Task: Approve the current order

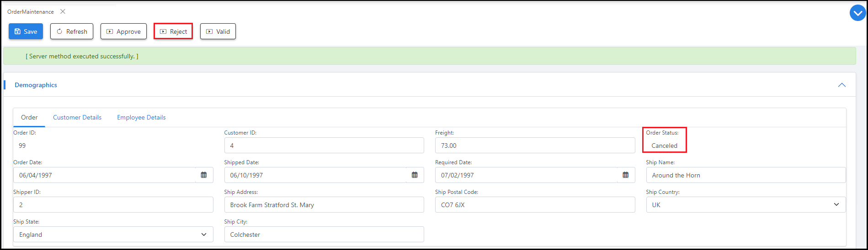Action: pos(123,31)
